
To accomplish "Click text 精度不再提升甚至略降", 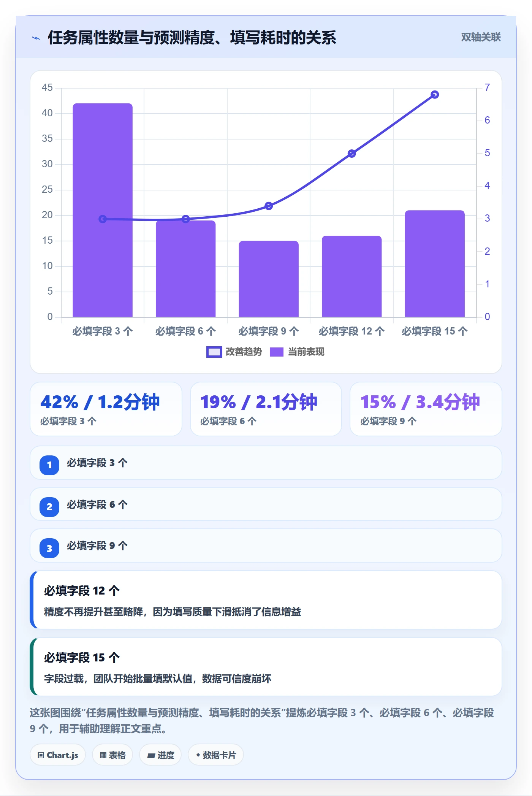I will (93, 612).
